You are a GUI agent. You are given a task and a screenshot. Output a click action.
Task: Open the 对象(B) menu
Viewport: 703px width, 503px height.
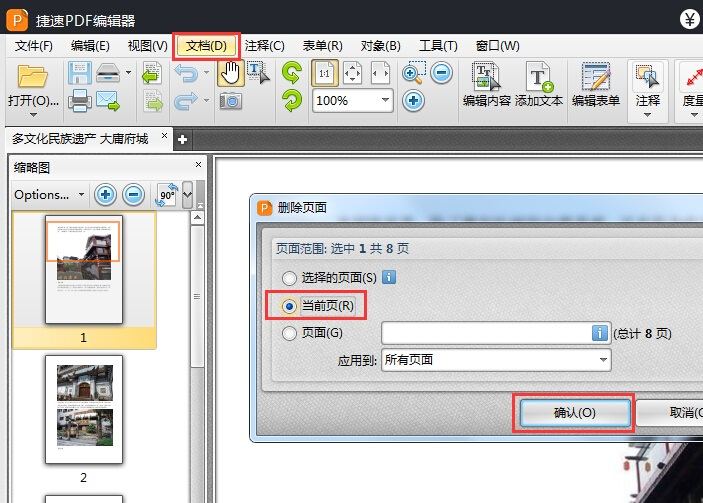click(x=381, y=46)
